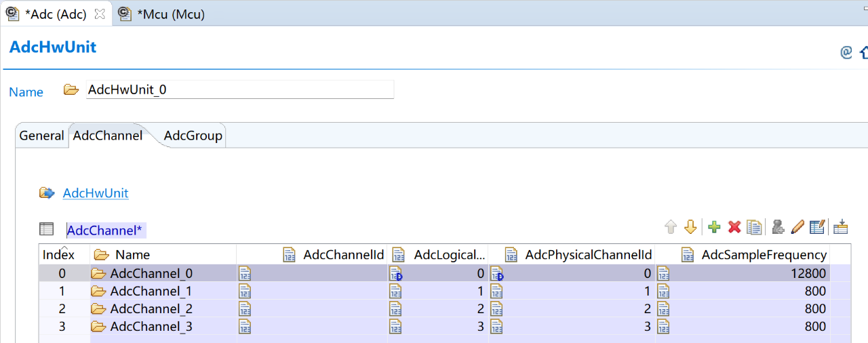Add a new AdcChannel with green plus
This screenshot has height=343, width=868.
(714, 227)
